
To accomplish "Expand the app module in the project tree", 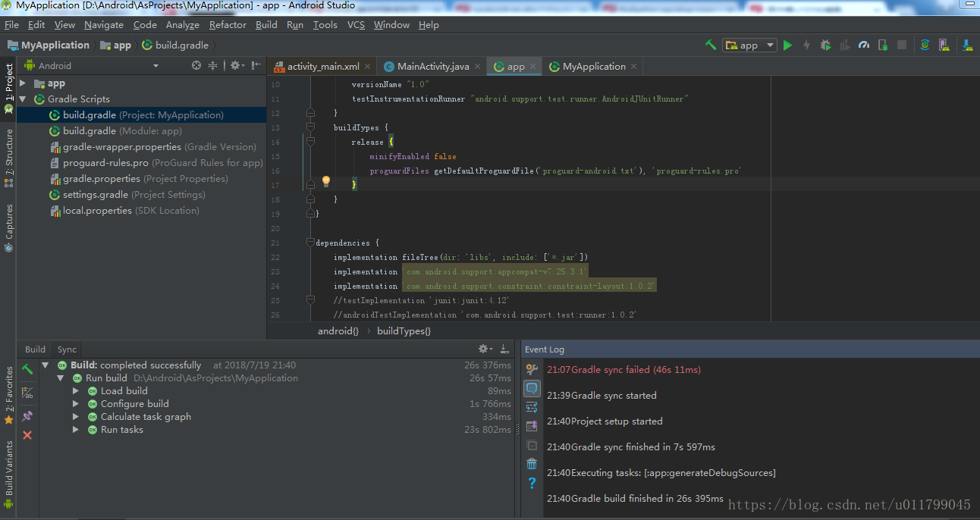I will pos(23,83).
